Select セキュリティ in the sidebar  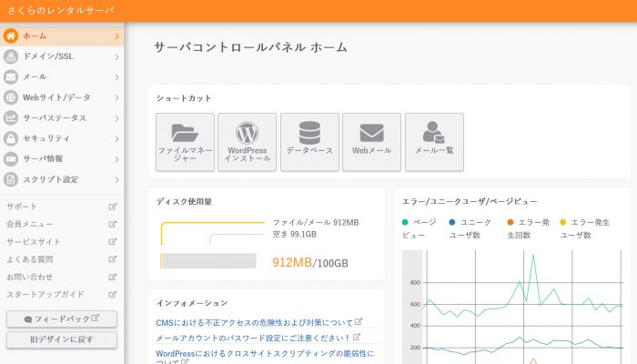62,138
